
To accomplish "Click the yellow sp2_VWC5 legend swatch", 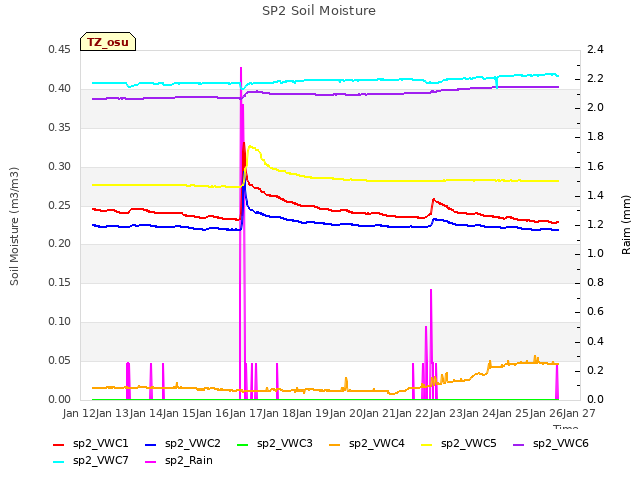I will pyautogui.click(x=427, y=445).
